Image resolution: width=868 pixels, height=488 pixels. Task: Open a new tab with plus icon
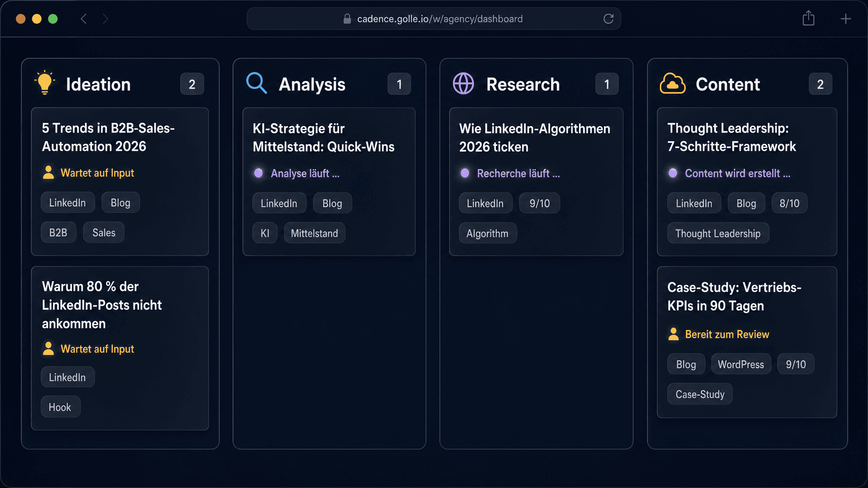(x=845, y=19)
